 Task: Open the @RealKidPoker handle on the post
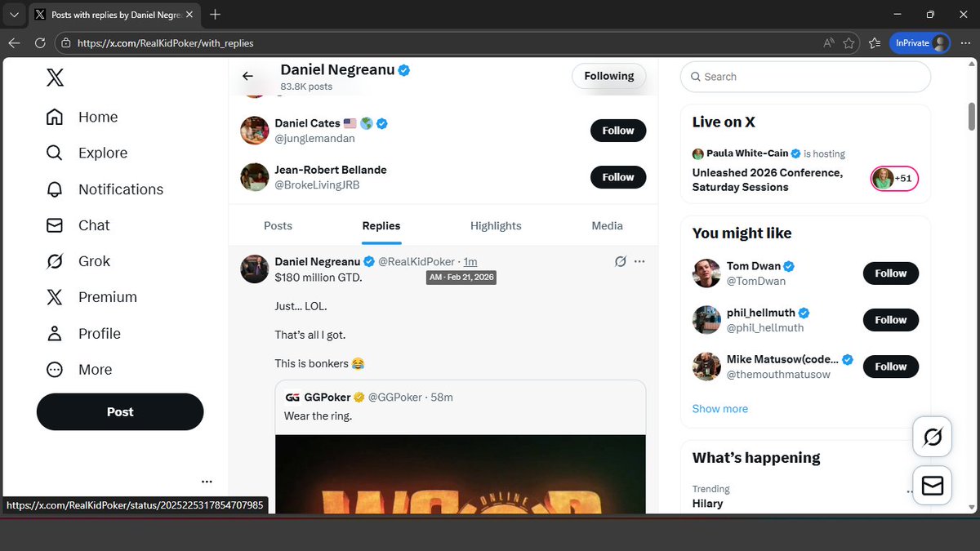pos(416,261)
